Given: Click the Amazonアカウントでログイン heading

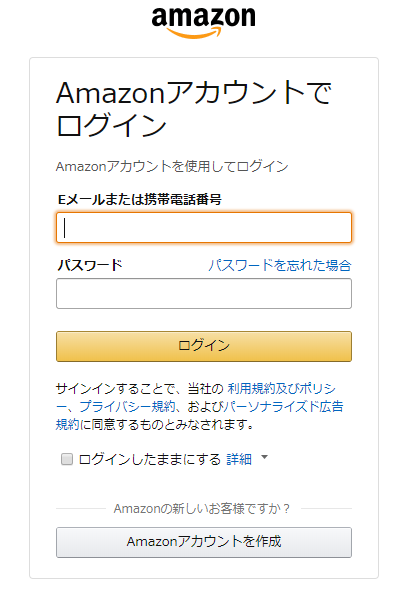Looking at the screenshot, I should tap(194, 108).
